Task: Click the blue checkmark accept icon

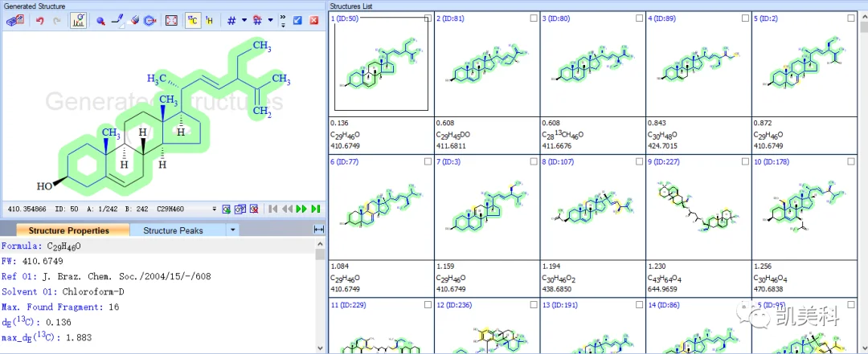Action: 297,20
